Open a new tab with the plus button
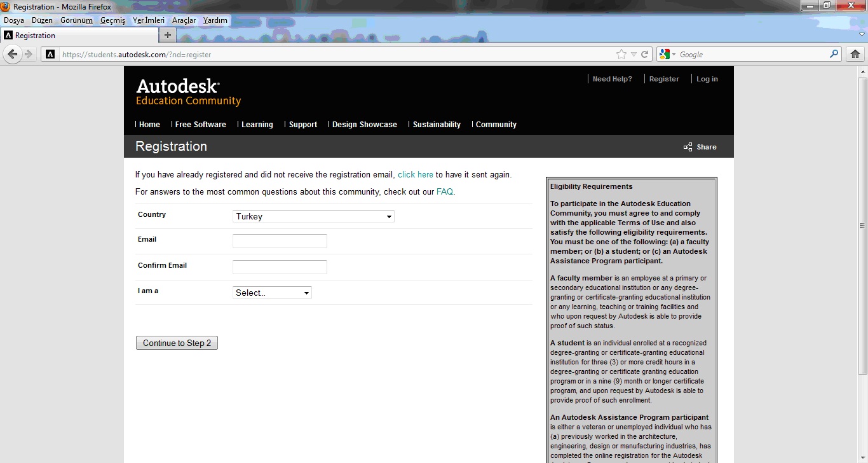868x463 pixels. 167,35
